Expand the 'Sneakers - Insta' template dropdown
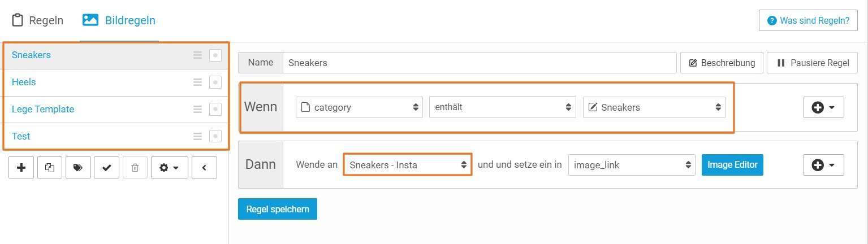This screenshot has width=868, height=244. 407,164
